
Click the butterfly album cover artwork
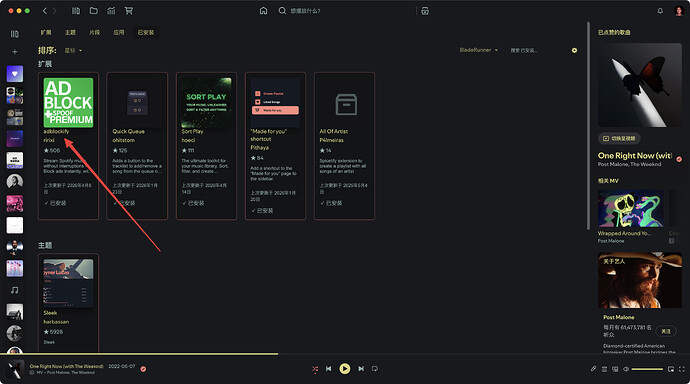[640, 85]
